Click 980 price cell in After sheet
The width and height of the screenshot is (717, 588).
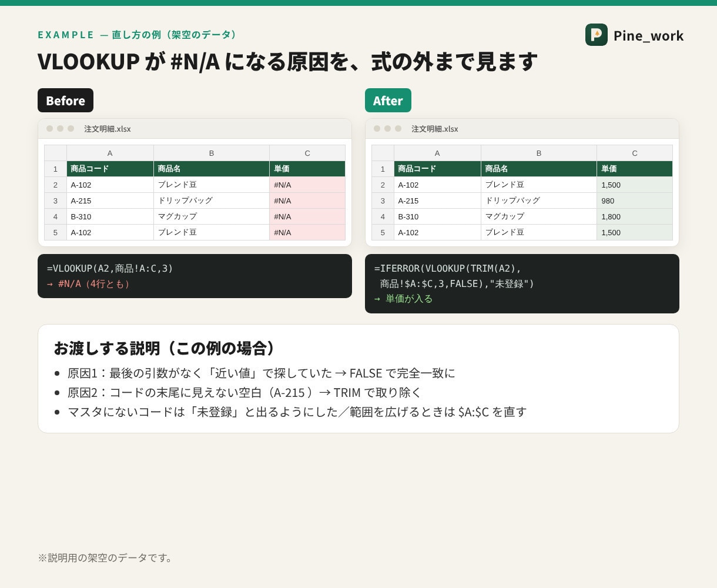coord(635,201)
